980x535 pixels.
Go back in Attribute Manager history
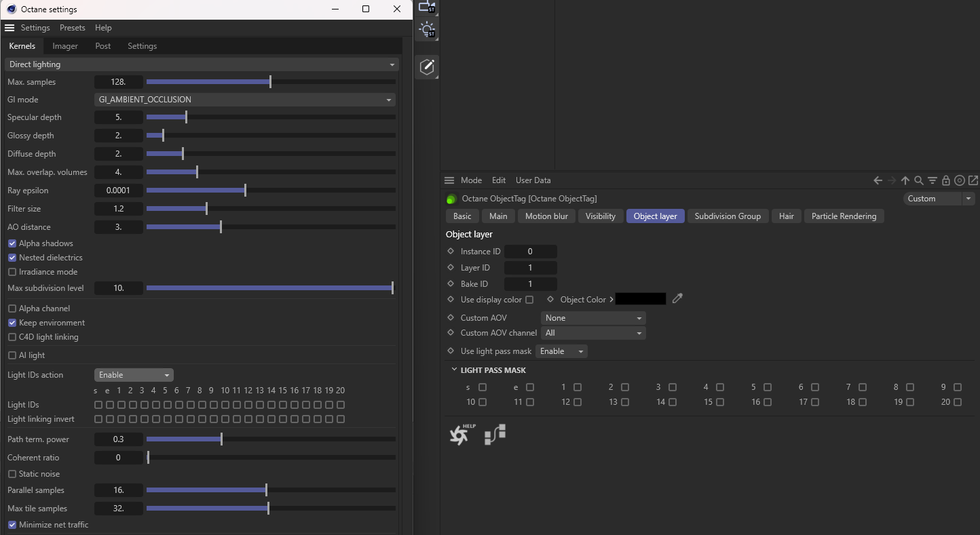point(878,180)
